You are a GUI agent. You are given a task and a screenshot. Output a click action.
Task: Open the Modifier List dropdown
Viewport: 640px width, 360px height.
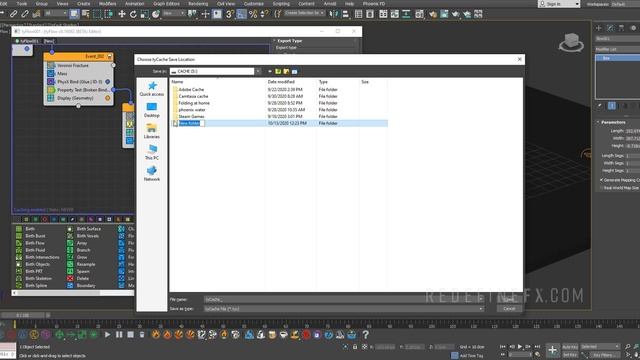(x=617, y=49)
